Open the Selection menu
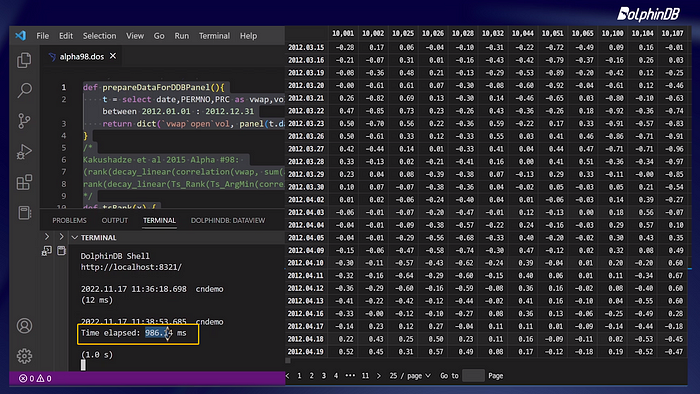This screenshot has width=700, height=394. click(99, 36)
